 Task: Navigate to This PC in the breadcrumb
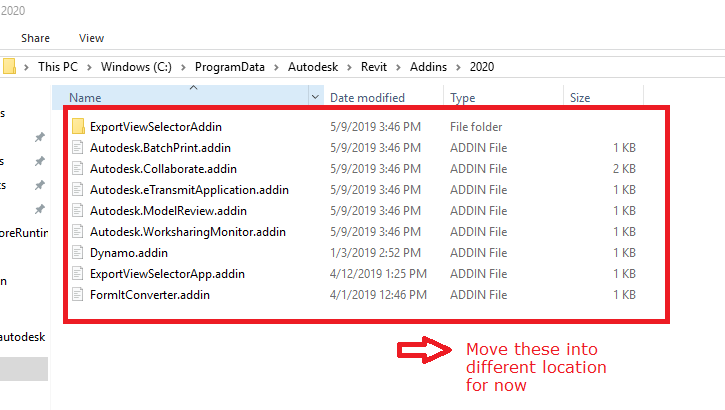pos(58,67)
